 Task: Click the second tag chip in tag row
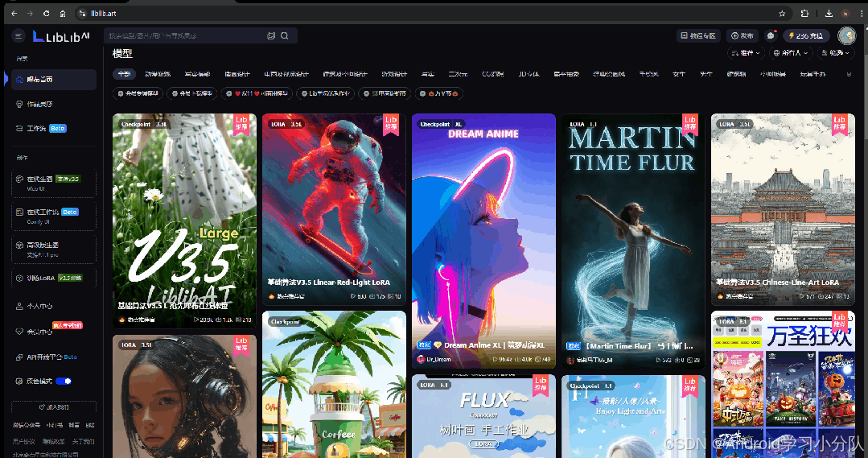pos(192,93)
